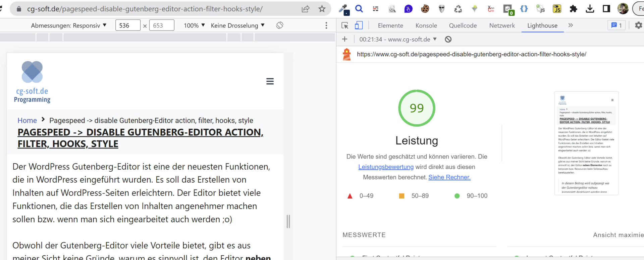Open the user profile avatar
The width and height of the screenshot is (644, 260).
point(623,9)
